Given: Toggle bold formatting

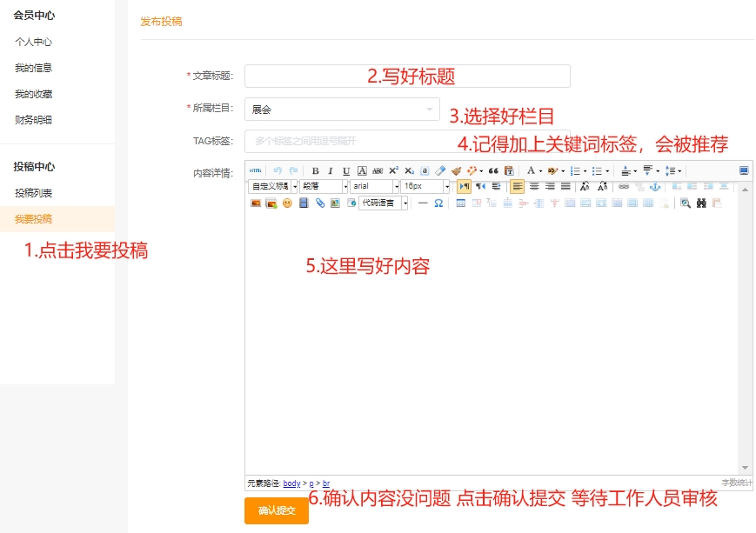Looking at the screenshot, I should click(315, 170).
